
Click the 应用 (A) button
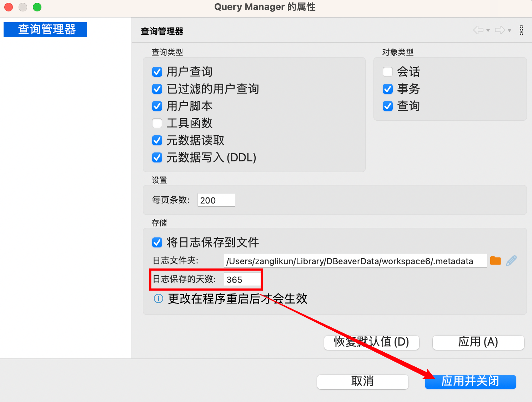478,342
